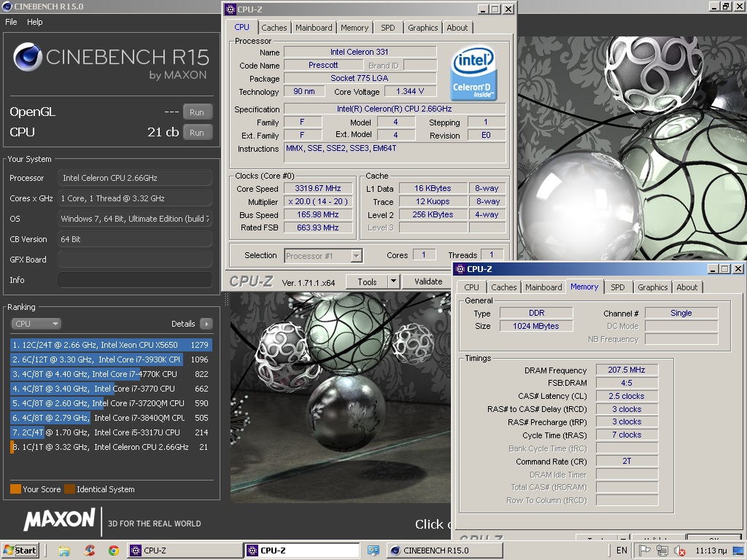Viewport: 747px width, 560px height.
Task: Switch to first CPU-Z taskbar button
Action: (x=185, y=551)
